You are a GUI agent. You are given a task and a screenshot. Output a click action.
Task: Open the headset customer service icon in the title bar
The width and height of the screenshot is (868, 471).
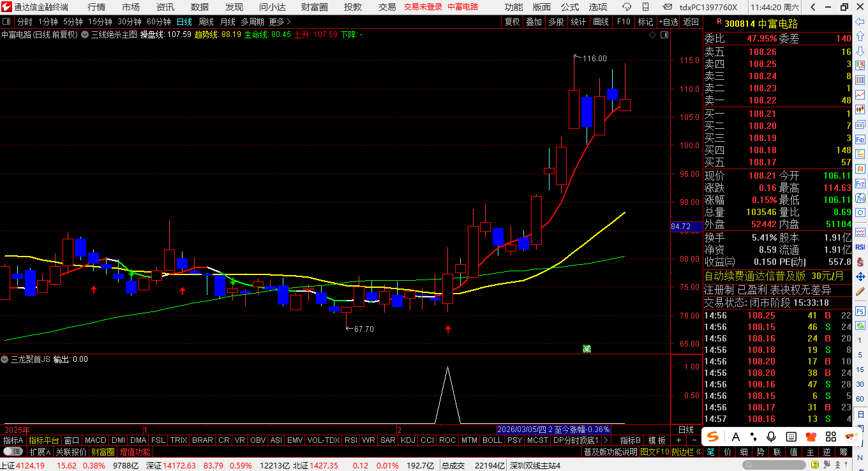tap(627, 7)
